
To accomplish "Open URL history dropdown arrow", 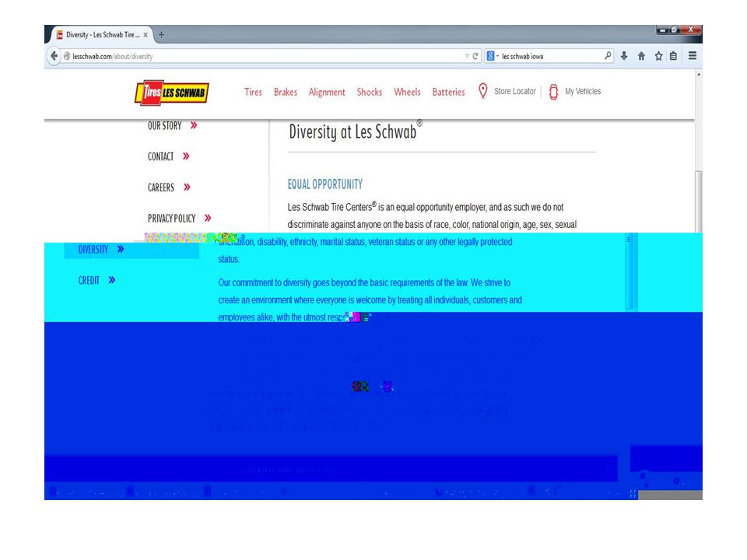I will coord(467,56).
